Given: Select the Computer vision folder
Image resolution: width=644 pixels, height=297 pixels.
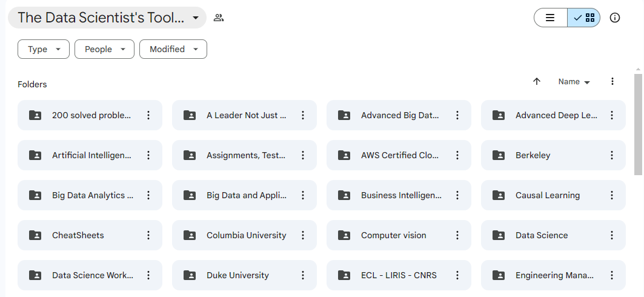Looking at the screenshot, I should [x=399, y=235].
